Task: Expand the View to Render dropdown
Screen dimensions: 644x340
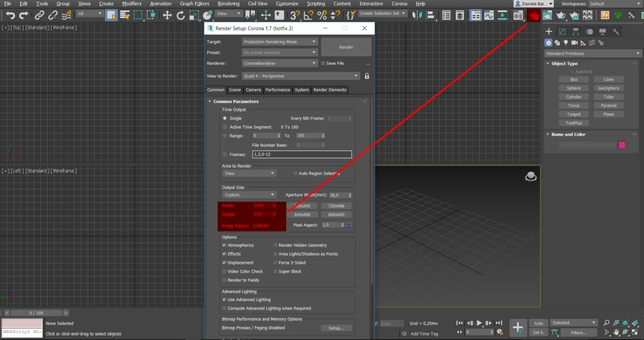Action: point(301,76)
